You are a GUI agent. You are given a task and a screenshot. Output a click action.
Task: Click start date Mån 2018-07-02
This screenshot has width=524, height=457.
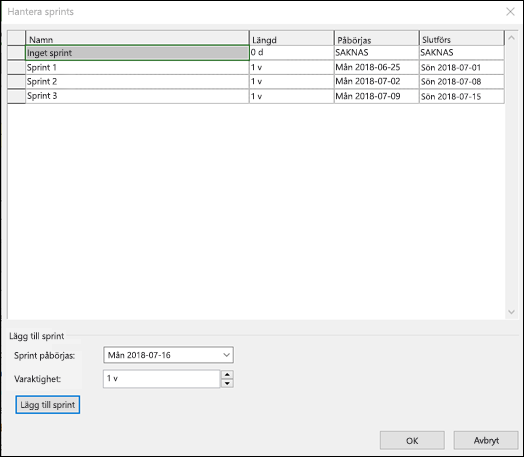coord(376,82)
